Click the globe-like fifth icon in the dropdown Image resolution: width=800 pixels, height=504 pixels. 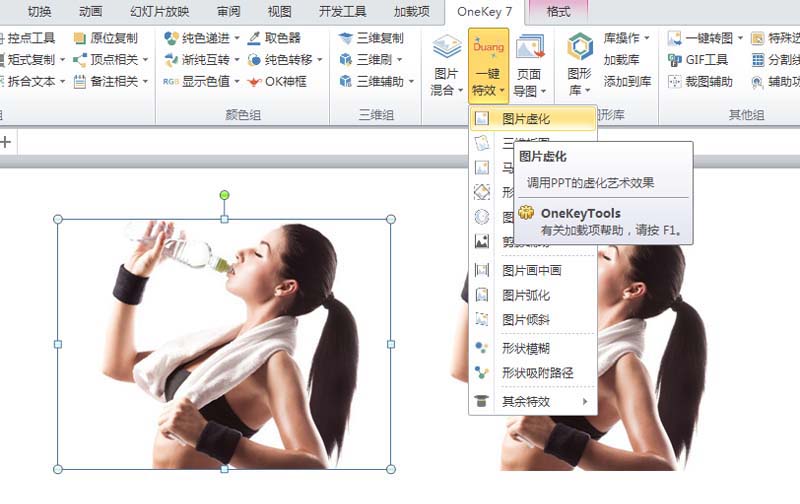[482, 217]
